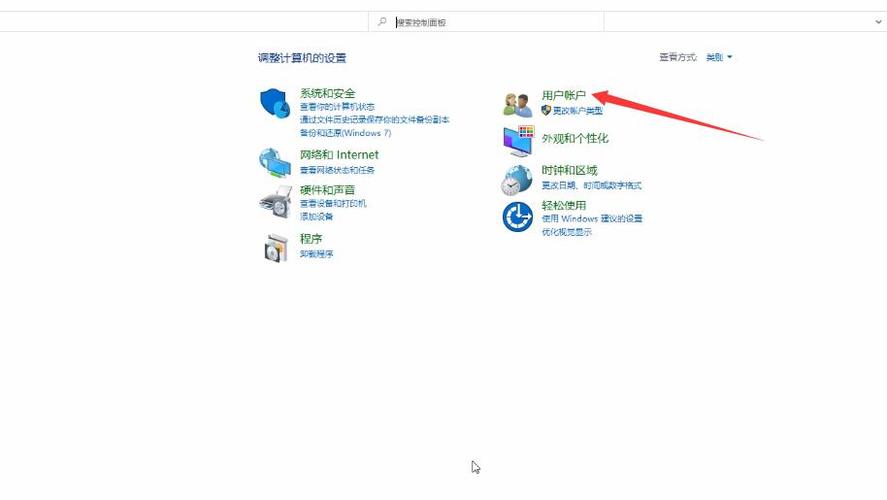887x500 pixels.
Task: Open the 卸载程序 link
Action: (316, 254)
